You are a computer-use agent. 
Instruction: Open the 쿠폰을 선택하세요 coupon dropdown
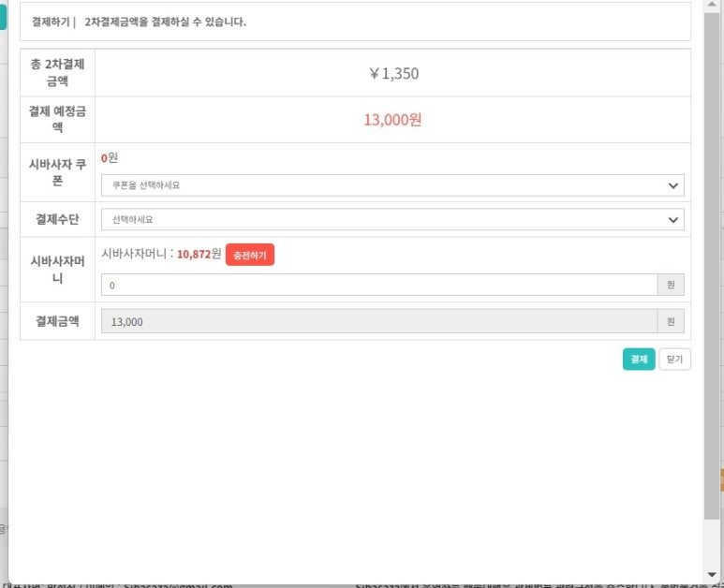[x=392, y=185]
